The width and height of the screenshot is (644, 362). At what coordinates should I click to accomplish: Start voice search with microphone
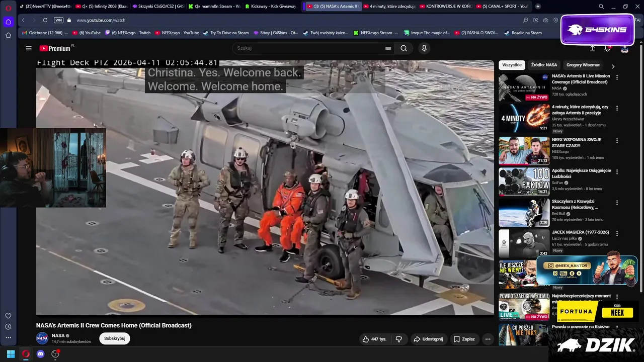(x=424, y=48)
